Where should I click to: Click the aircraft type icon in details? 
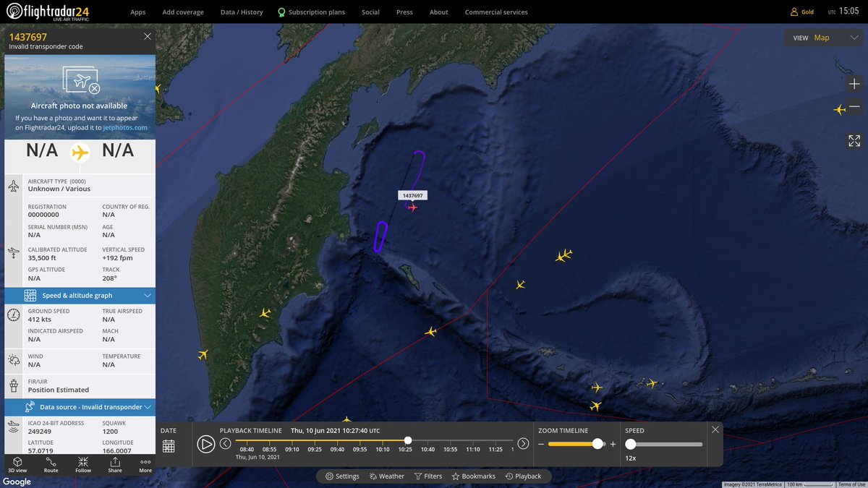(14, 187)
